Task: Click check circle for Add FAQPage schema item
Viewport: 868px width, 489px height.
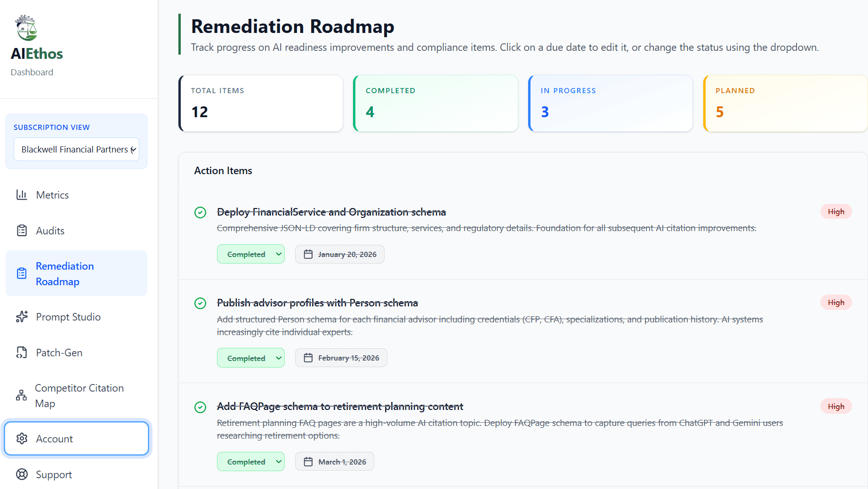Action: tap(200, 407)
